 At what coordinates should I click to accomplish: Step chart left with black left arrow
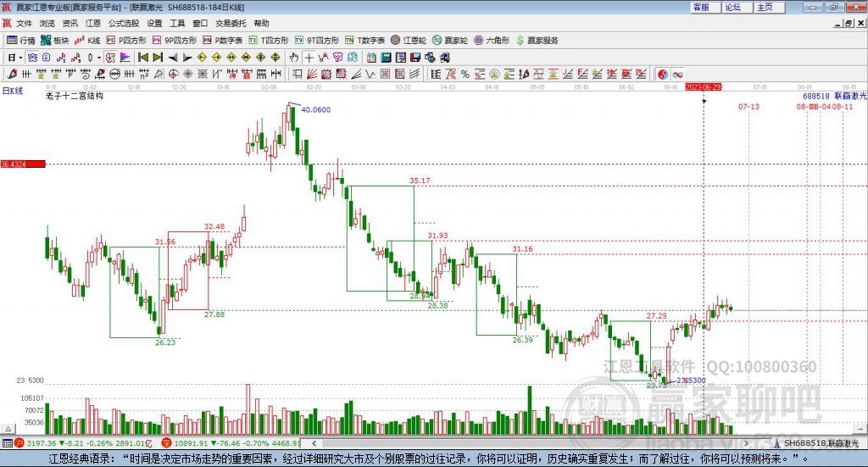pos(173,58)
